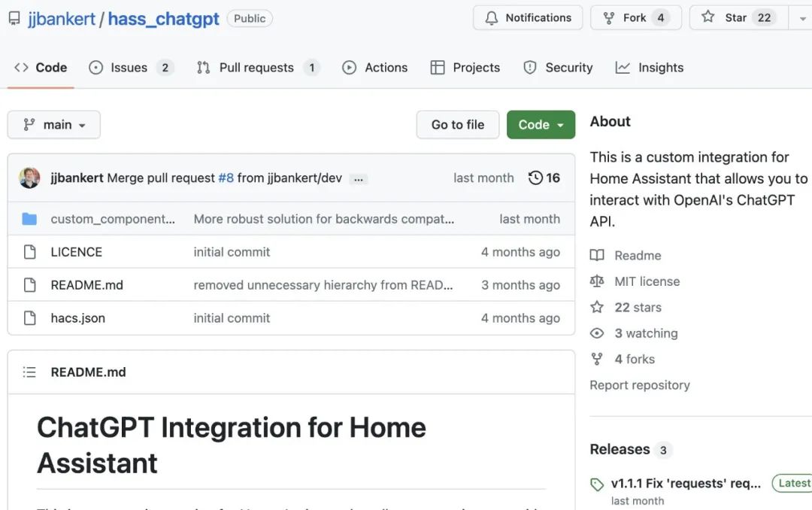
Task: Expand the commit message ellipsis
Action: [359, 179]
